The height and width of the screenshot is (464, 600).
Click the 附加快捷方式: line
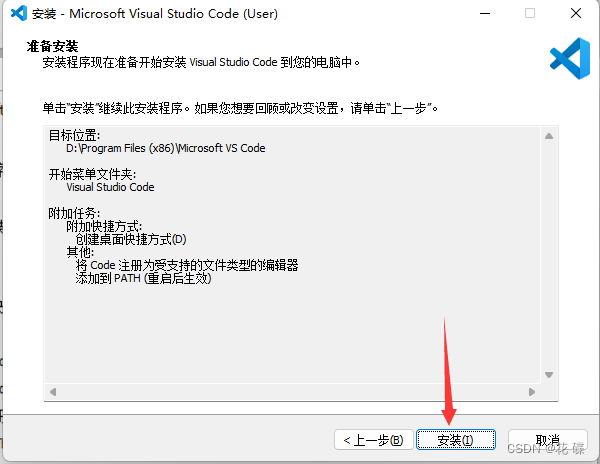(x=104, y=226)
